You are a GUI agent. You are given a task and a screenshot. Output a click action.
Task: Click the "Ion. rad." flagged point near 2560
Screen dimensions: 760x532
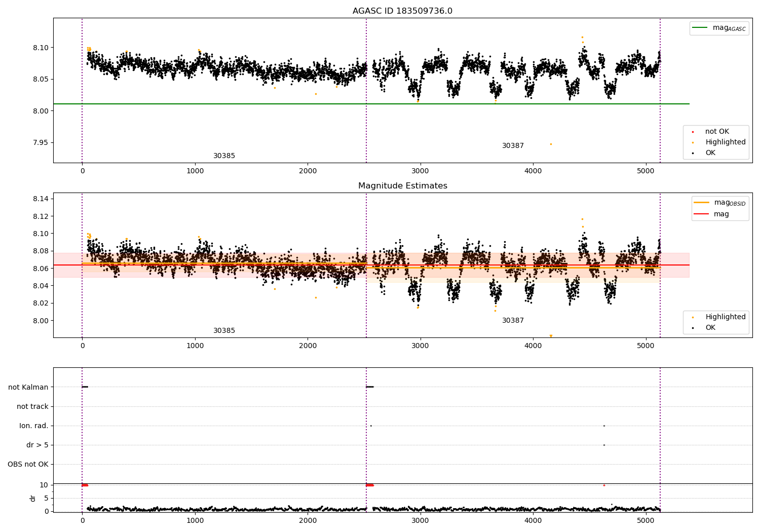pos(371,426)
